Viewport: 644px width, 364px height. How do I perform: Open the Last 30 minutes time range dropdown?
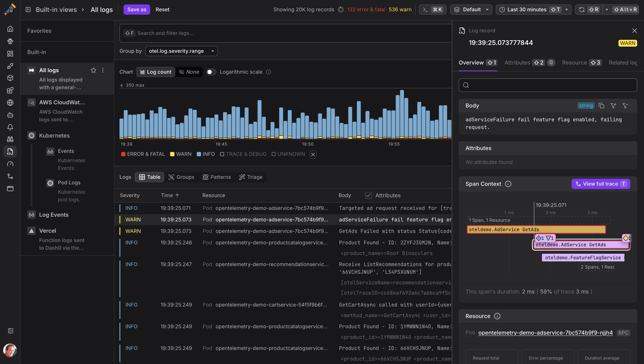pos(533,10)
